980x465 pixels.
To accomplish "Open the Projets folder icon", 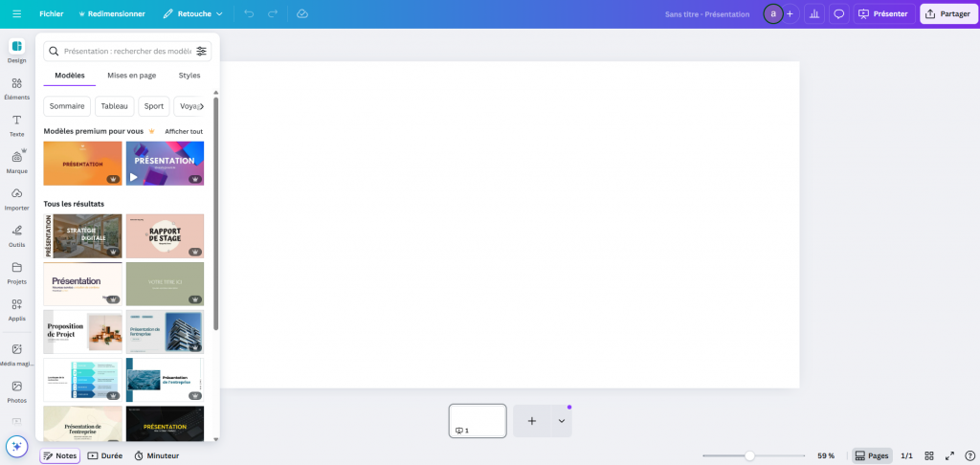I will pos(16,272).
